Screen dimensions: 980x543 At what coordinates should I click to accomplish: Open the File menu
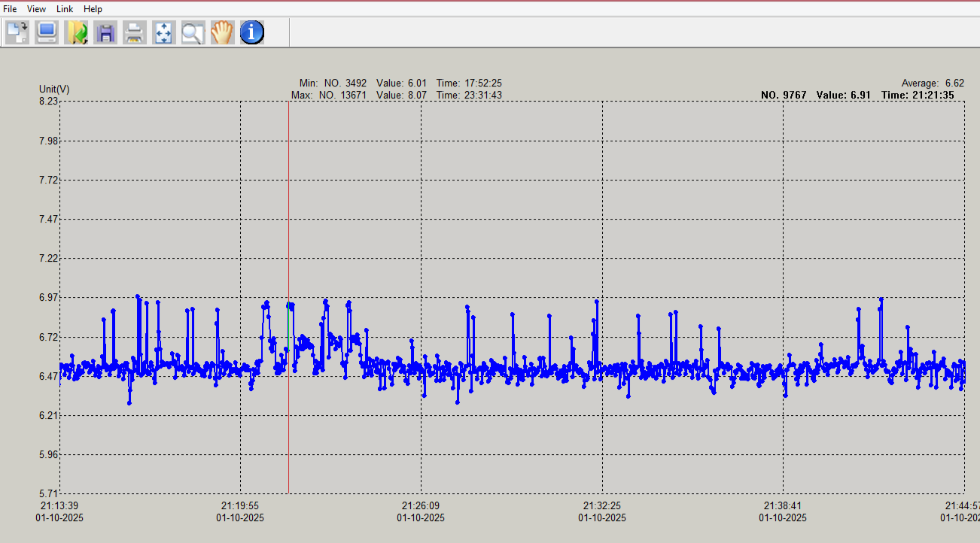10,9
